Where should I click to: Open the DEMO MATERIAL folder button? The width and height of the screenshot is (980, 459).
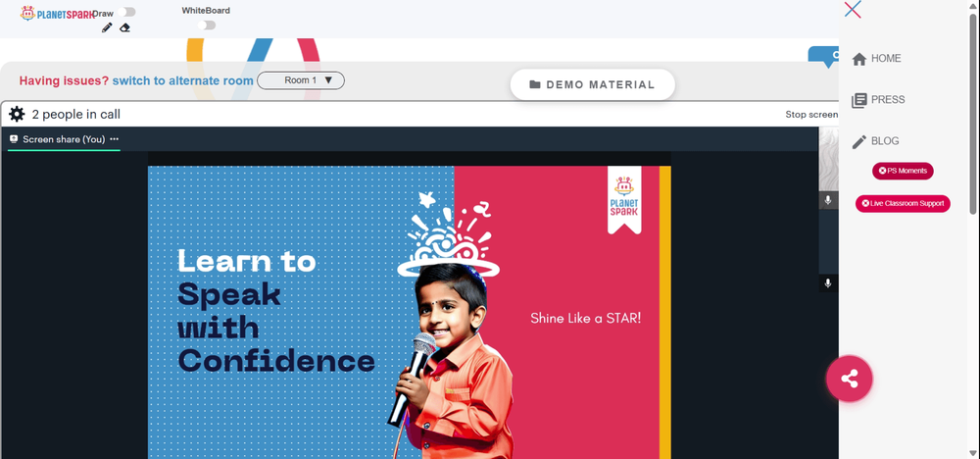[593, 84]
